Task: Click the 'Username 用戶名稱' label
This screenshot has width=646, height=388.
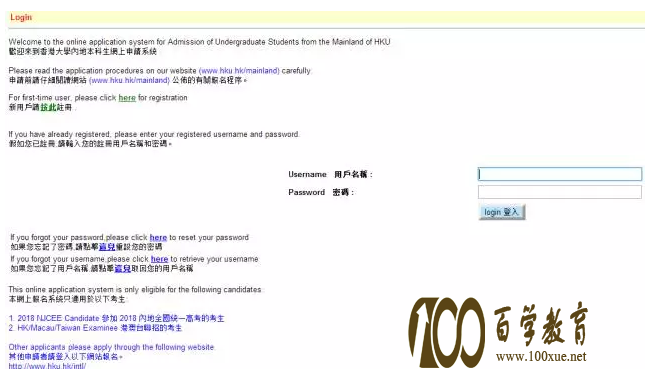Action: click(330, 174)
